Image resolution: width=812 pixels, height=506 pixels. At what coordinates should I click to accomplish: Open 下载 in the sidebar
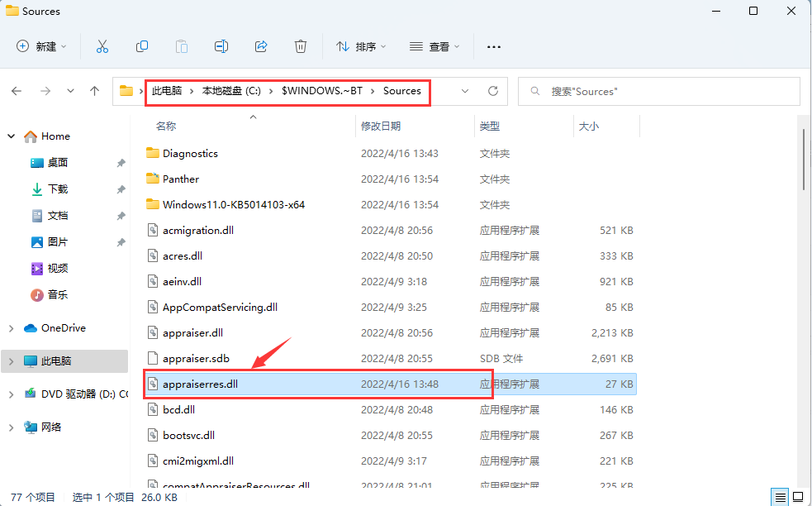pyautogui.click(x=49, y=189)
